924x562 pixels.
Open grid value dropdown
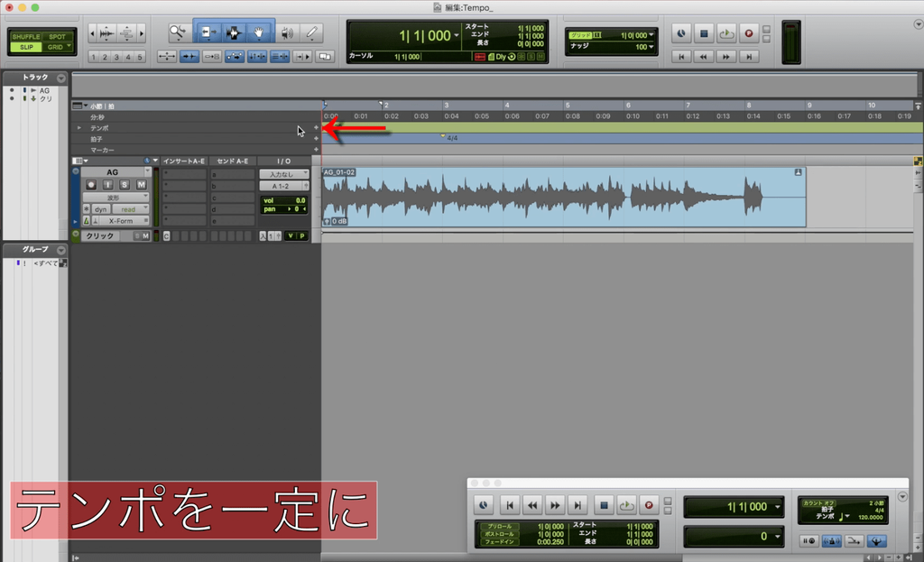point(651,35)
